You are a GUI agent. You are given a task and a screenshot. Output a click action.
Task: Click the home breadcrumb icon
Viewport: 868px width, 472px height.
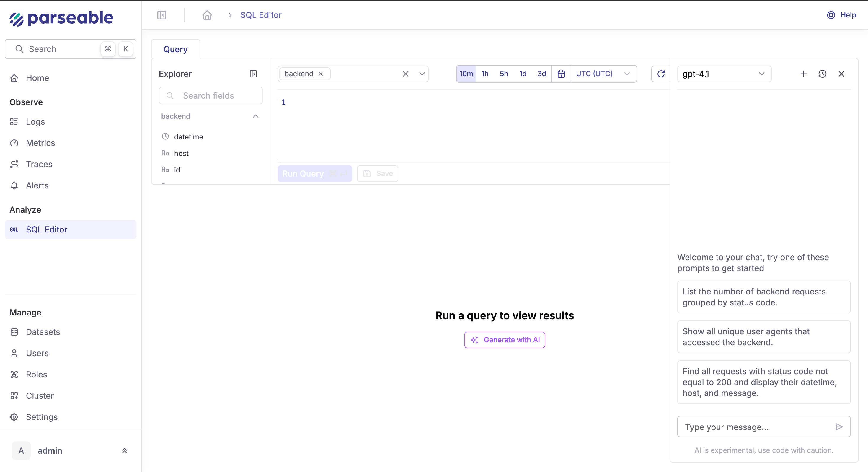207,15
